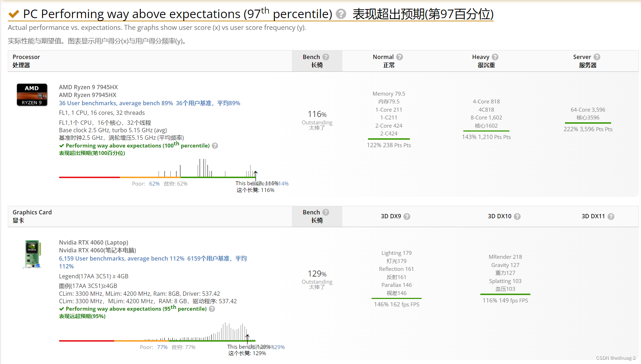The width and height of the screenshot is (641, 364).
Task: Click the 8-Core 1,602 result
Action: [486, 118]
